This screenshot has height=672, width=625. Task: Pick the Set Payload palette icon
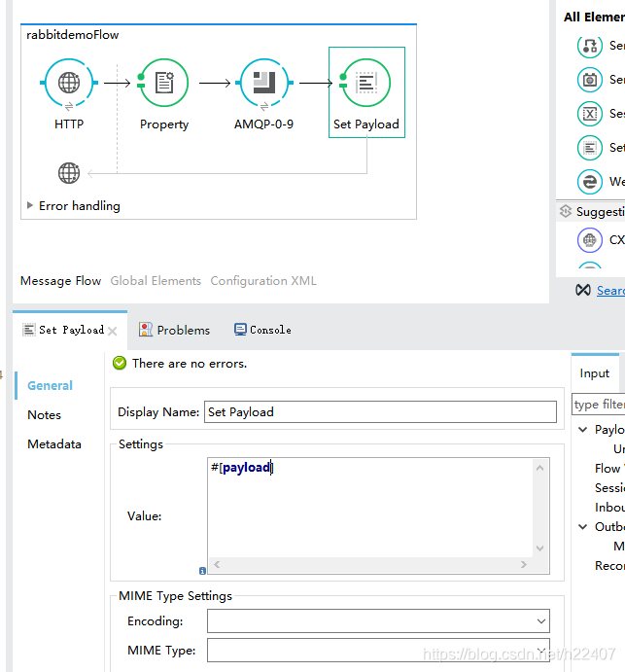point(590,148)
